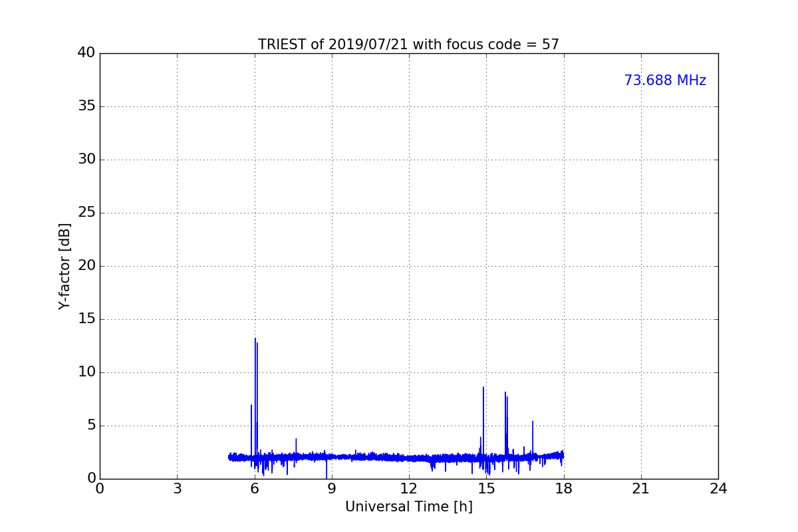The width and height of the screenshot is (798, 532).
Task: Click the y-axis tick label 25
Action: (86, 213)
